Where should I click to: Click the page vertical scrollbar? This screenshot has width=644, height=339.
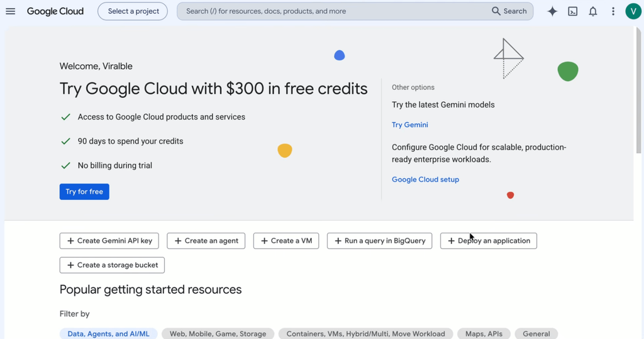tap(639, 91)
